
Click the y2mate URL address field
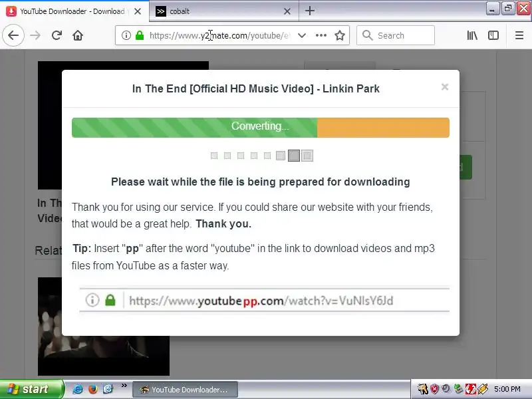point(219,35)
